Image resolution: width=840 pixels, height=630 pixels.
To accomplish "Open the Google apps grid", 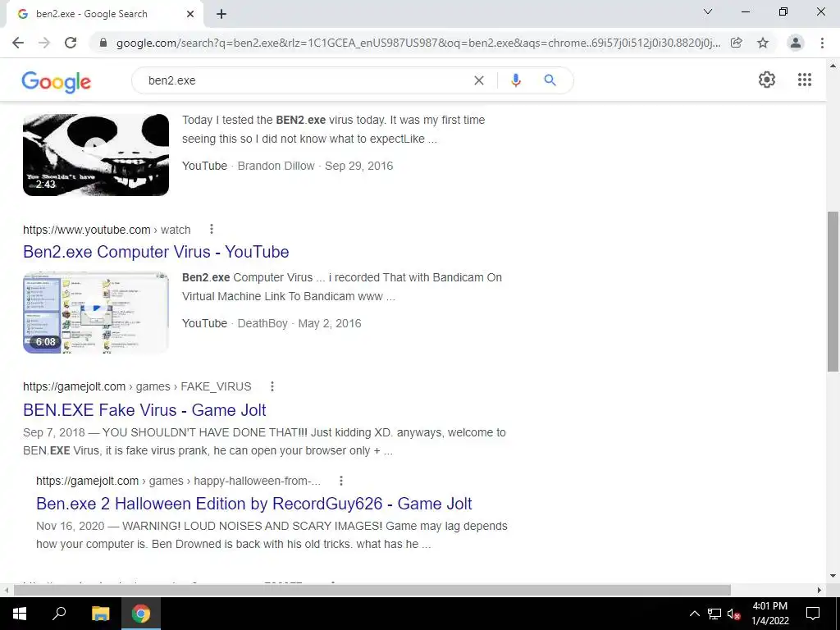I will 805,80.
